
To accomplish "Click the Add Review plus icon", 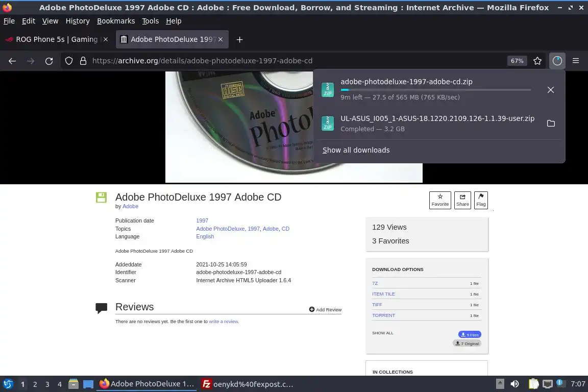I will pyautogui.click(x=312, y=309).
